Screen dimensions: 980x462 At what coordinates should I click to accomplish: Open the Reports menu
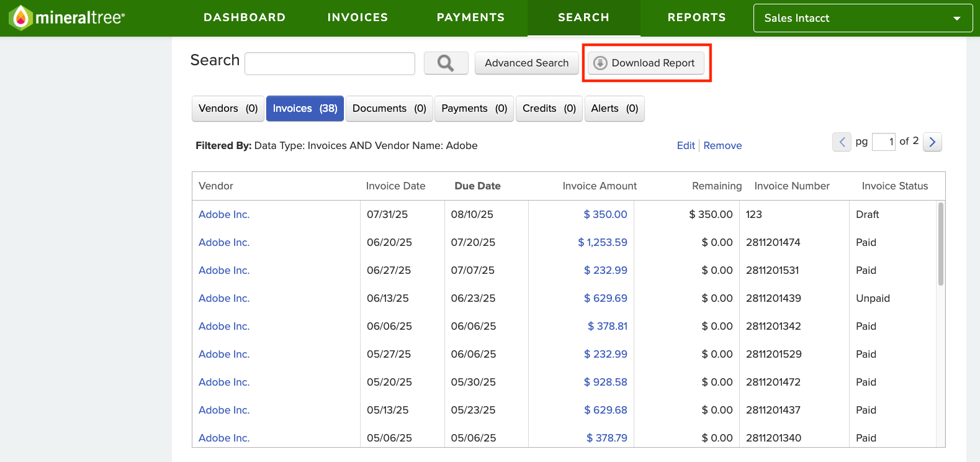[696, 17]
